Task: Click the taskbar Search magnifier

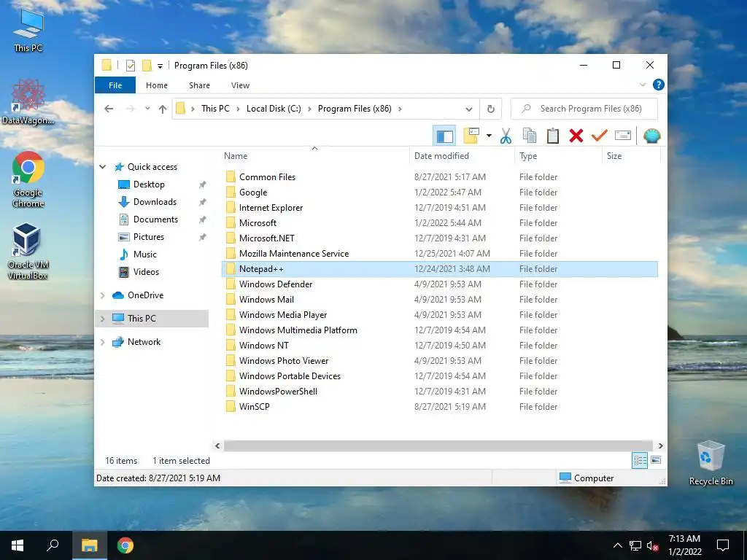Action: coord(53,545)
